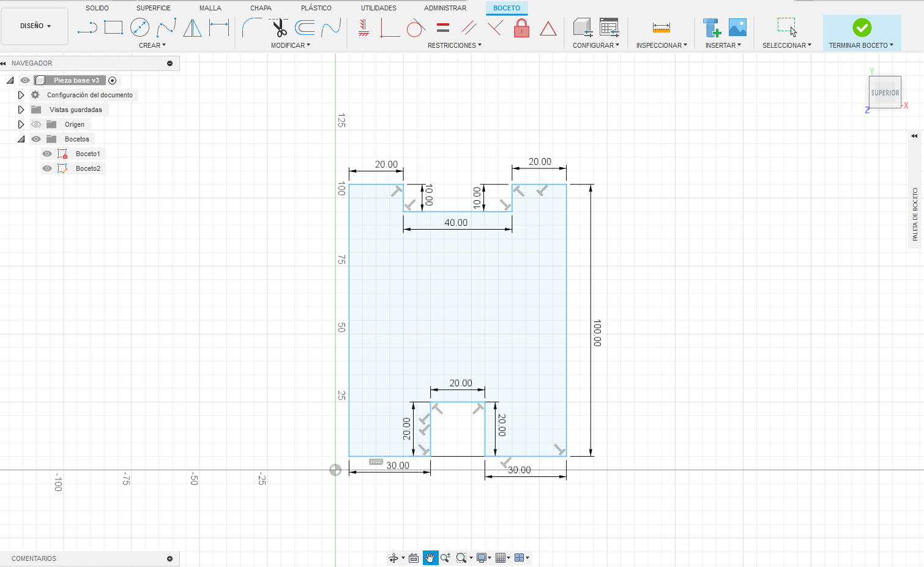
Task: Expand Configuración del documento node
Action: [x=21, y=95]
